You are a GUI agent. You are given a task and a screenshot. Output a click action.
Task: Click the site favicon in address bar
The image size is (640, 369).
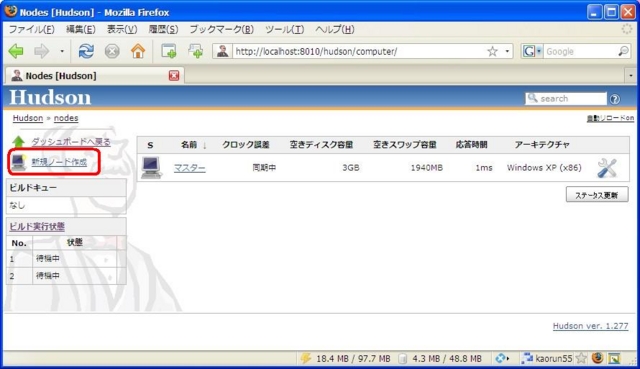(x=222, y=51)
